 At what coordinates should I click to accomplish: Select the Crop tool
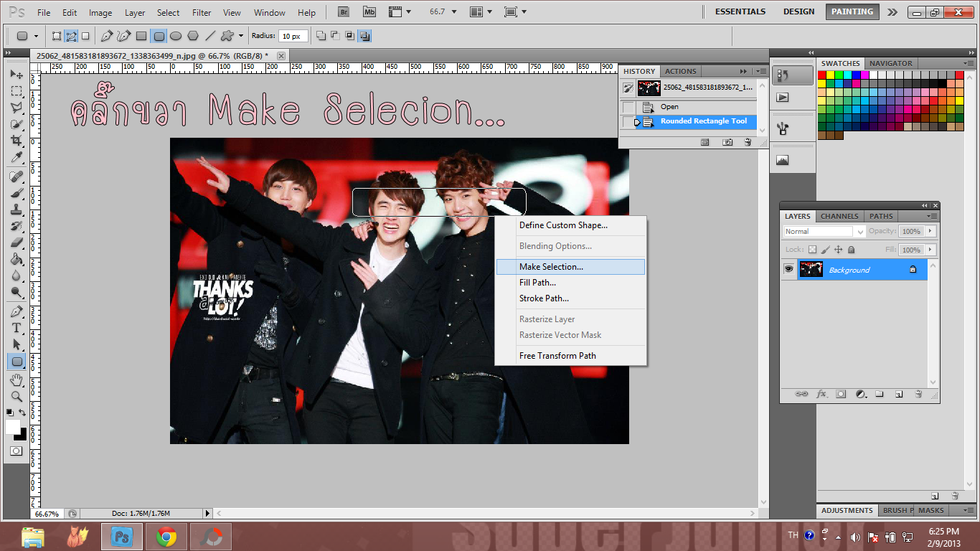point(16,141)
